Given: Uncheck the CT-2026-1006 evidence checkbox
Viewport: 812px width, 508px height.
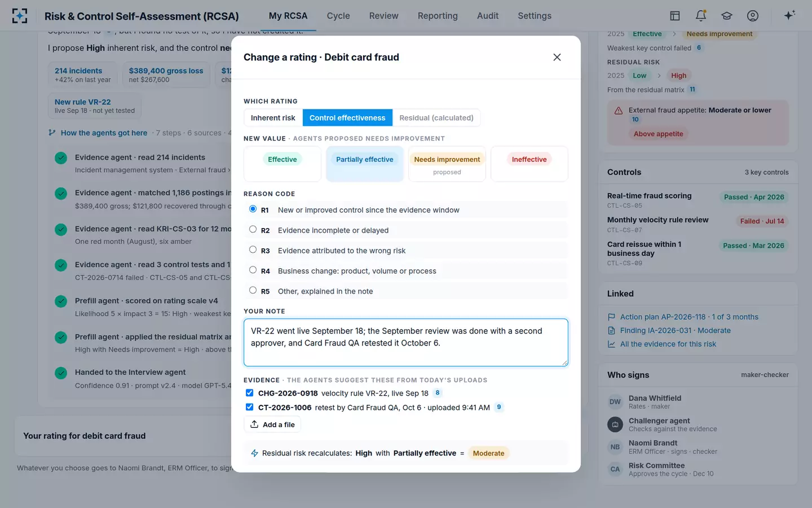Looking at the screenshot, I should tap(249, 407).
